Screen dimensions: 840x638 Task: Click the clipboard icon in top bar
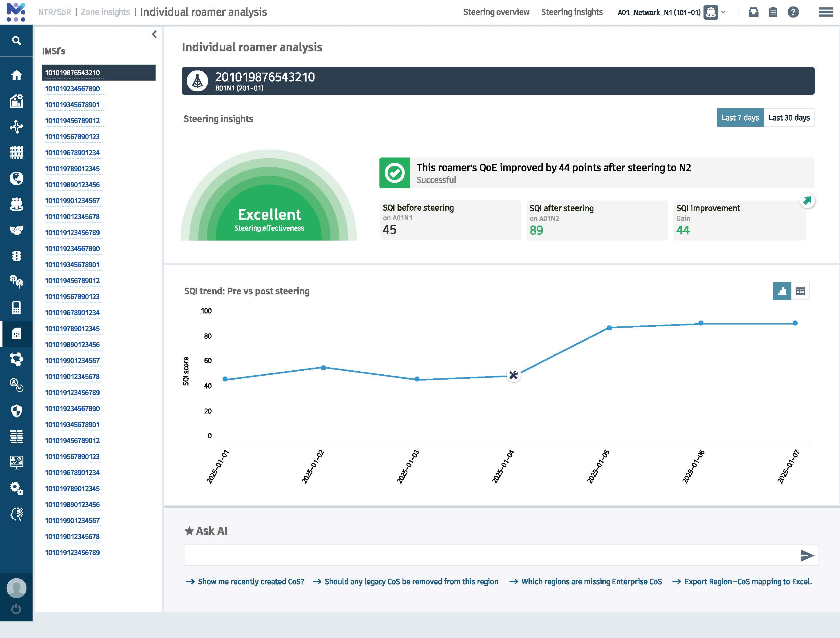pyautogui.click(x=773, y=12)
